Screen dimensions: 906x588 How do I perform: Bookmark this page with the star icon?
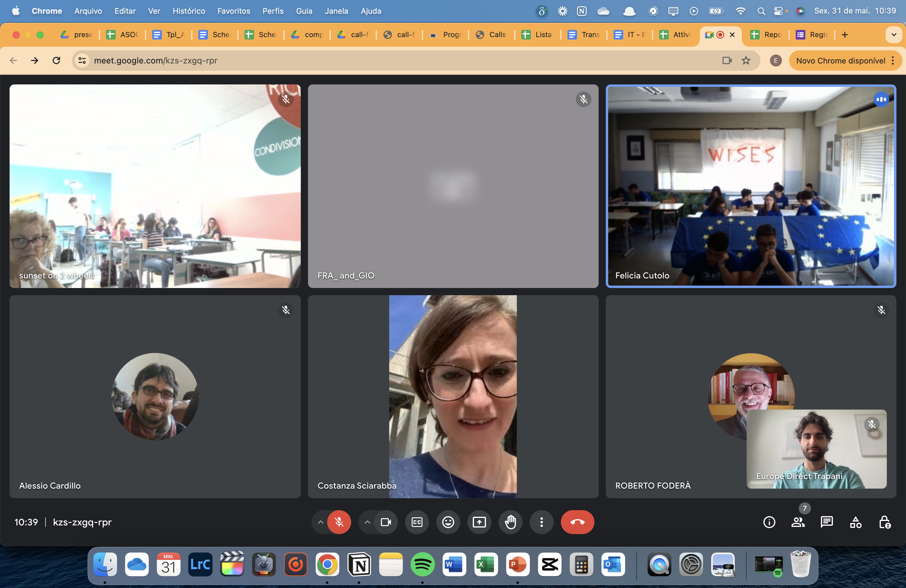(746, 60)
